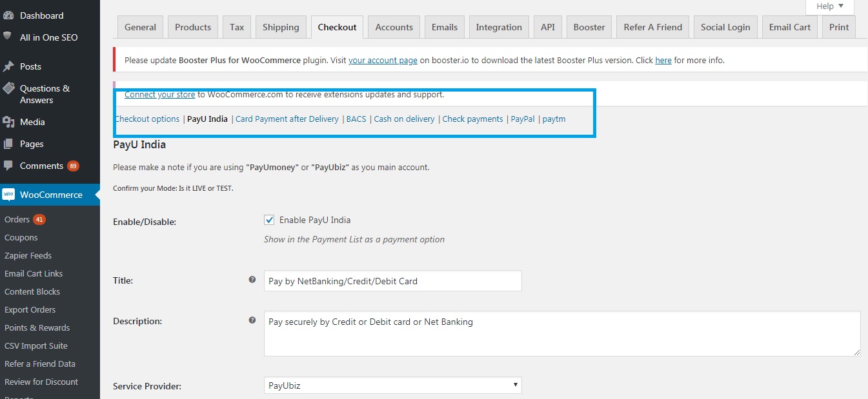Click the Orders count badge 41
Viewport: 868px width, 399px height.
tap(39, 219)
